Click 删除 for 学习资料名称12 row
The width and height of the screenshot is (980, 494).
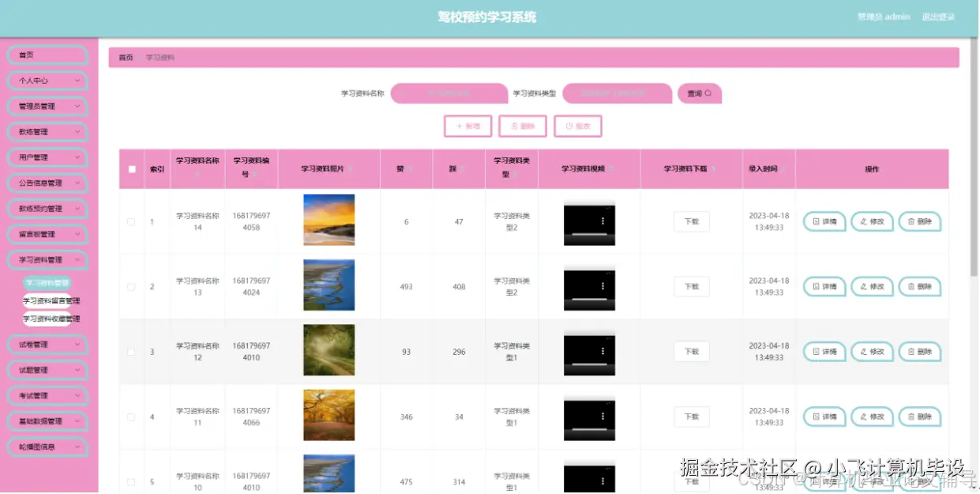click(920, 352)
